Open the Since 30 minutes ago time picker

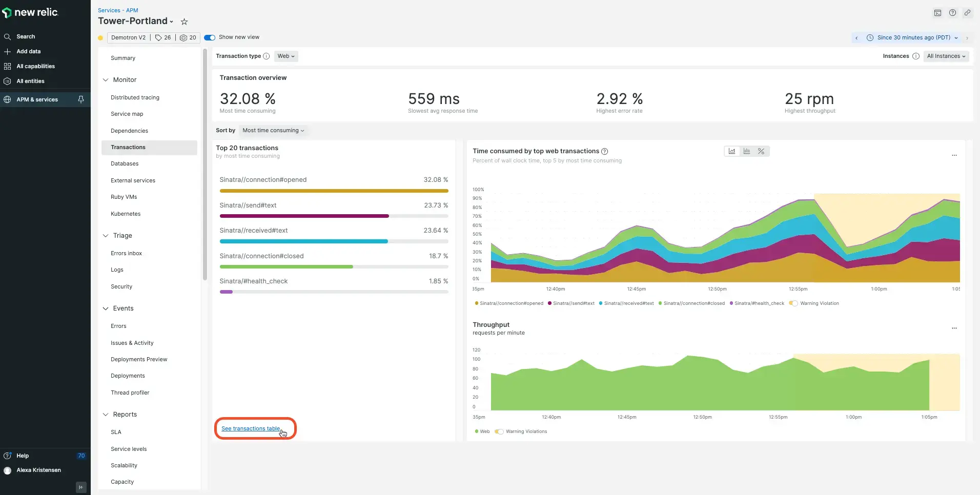pos(913,37)
